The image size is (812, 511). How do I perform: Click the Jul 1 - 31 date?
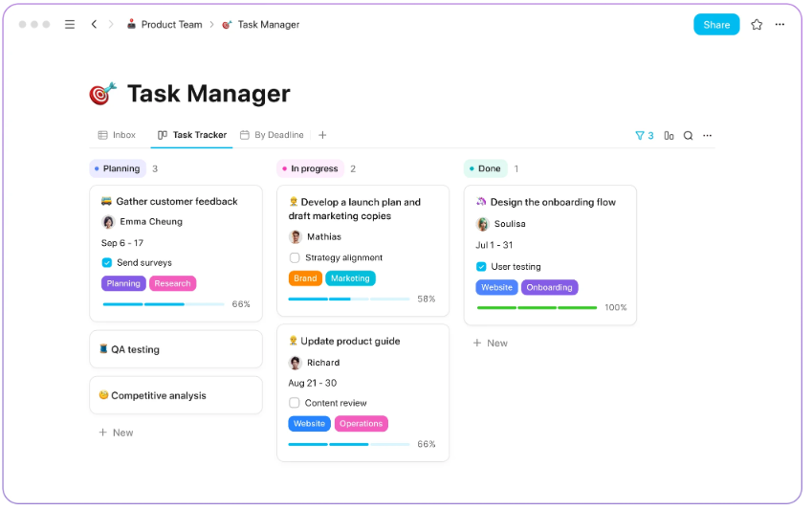point(494,245)
